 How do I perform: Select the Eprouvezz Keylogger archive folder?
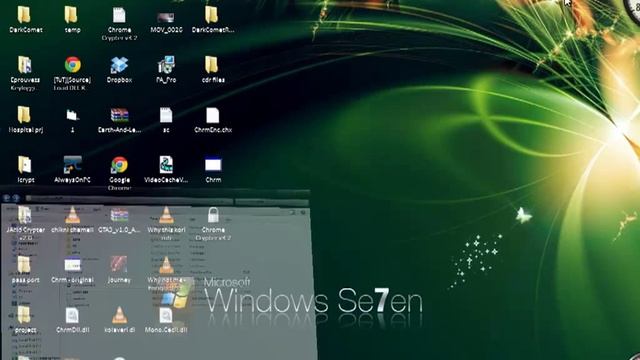24,65
